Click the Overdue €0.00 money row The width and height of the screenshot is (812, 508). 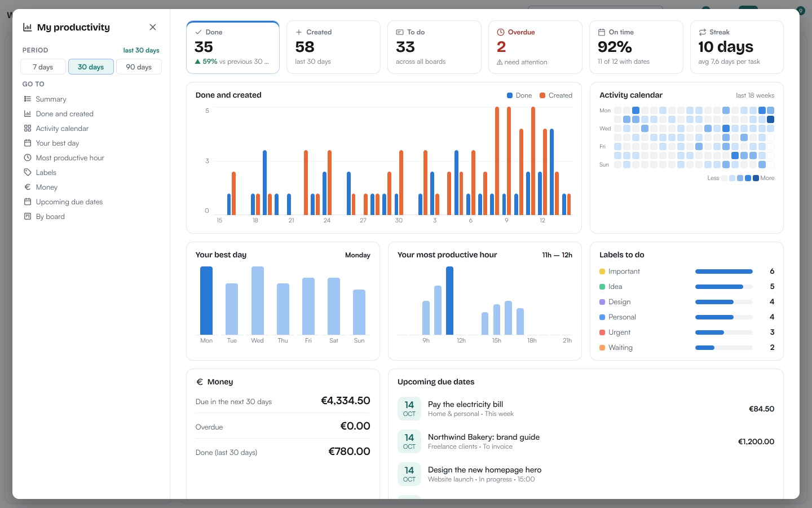(283, 426)
